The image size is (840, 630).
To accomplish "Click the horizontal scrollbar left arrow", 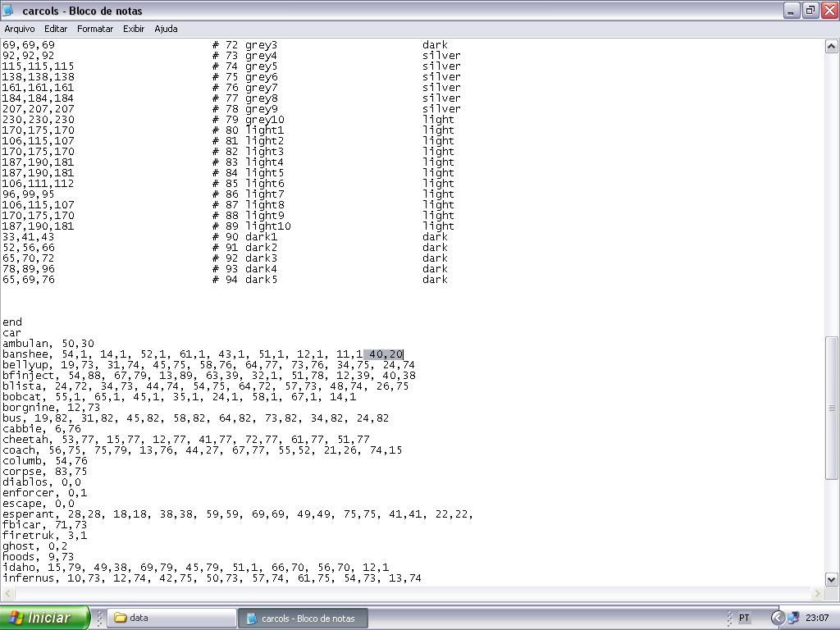I will coord(8,593).
